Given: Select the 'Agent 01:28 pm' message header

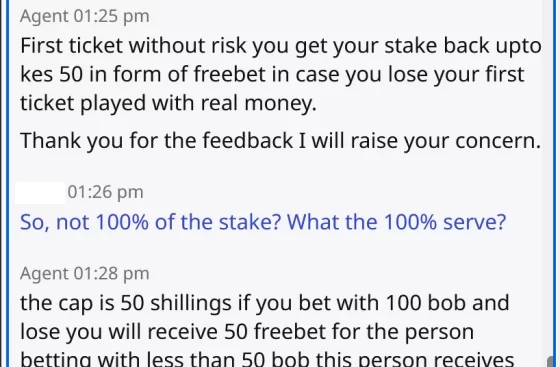Looking at the screenshot, I should [85, 273].
